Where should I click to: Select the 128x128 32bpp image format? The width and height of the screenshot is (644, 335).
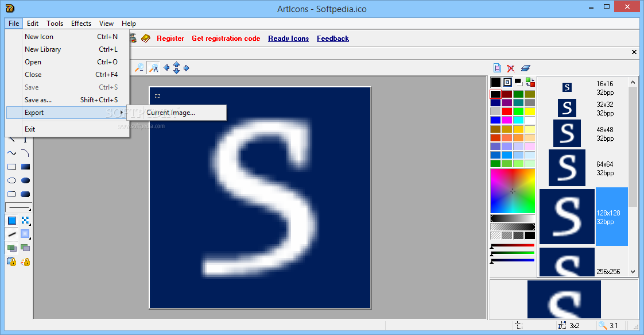(583, 217)
